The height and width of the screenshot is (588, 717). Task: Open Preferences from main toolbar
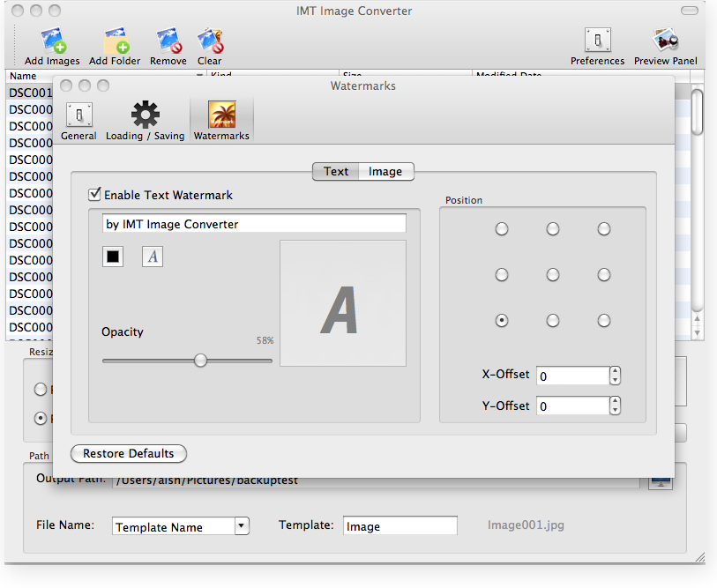(x=597, y=46)
